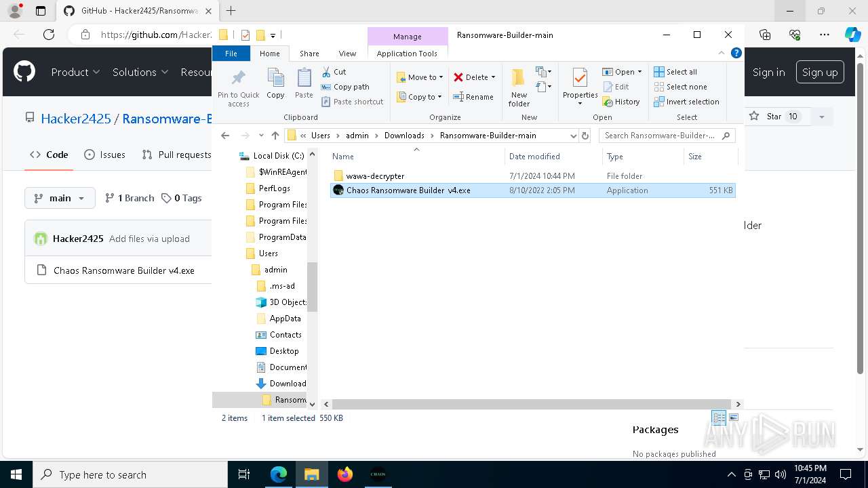
Task: Select Local Disk (C:) in tree
Action: click(x=278, y=156)
